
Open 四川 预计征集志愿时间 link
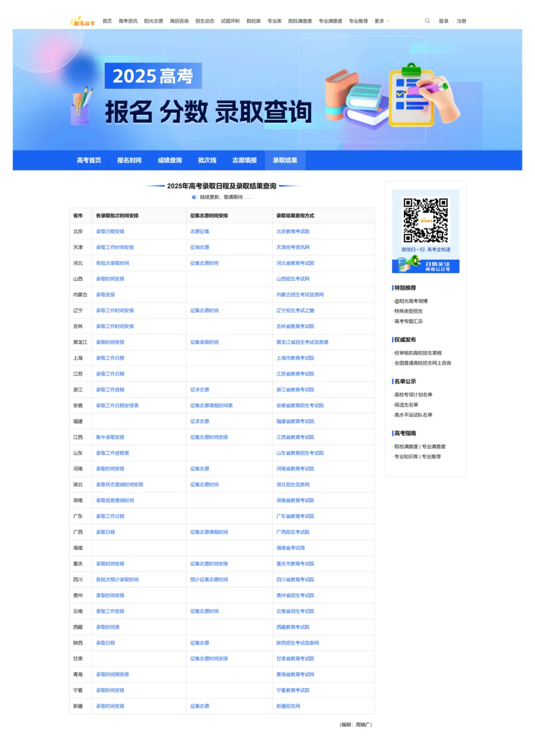tap(209, 580)
